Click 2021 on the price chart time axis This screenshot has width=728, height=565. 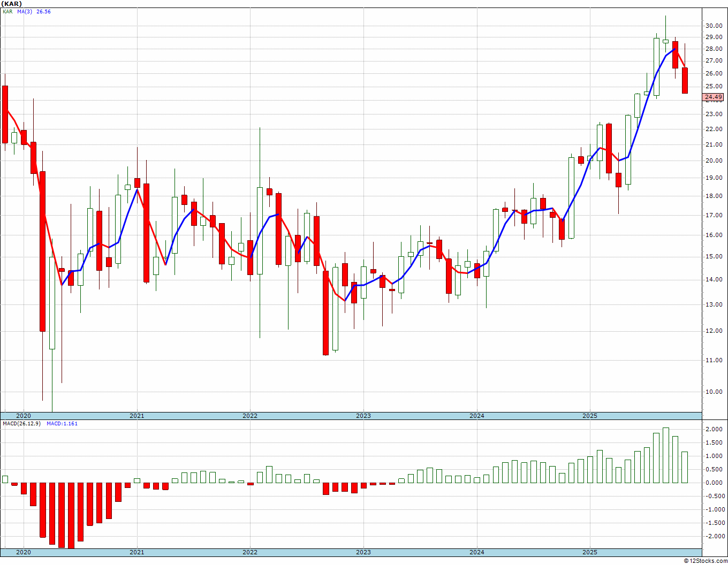137,416
